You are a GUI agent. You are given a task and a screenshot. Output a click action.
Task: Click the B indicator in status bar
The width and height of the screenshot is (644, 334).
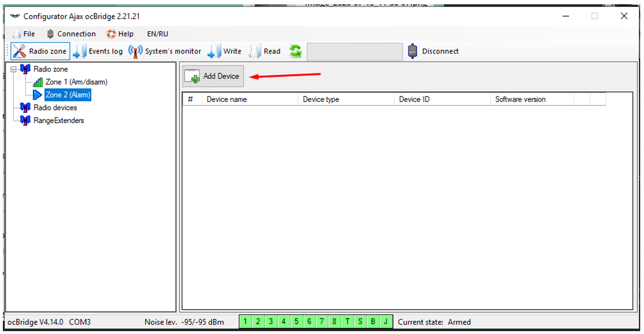pos(373,322)
